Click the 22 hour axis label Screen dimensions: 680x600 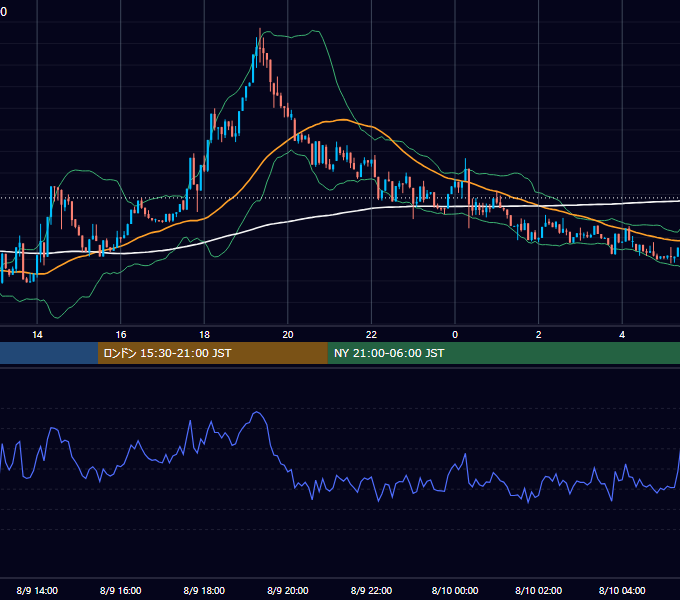click(x=371, y=335)
